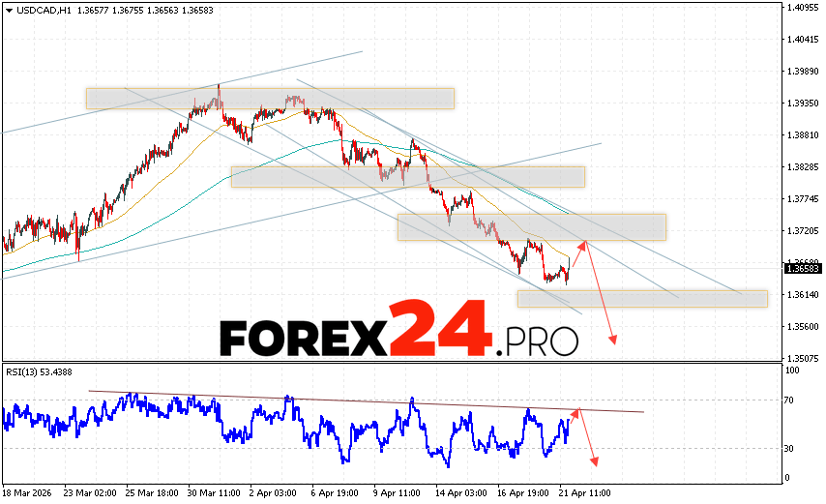Click the triangle arrow beside USDCAD,H1
Image resolution: width=826 pixels, height=504 pixels.
pyautogui.click(x=8, y=10)
